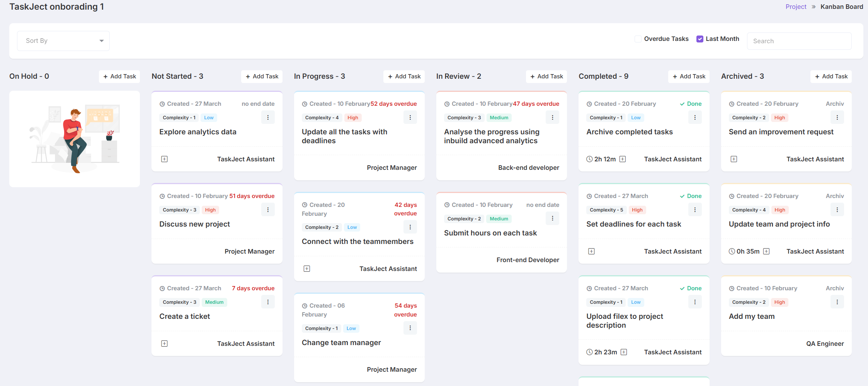This screenshot has height=386, width=868.
Task: Open the Sort By dropdown
Action: [63, 41]
